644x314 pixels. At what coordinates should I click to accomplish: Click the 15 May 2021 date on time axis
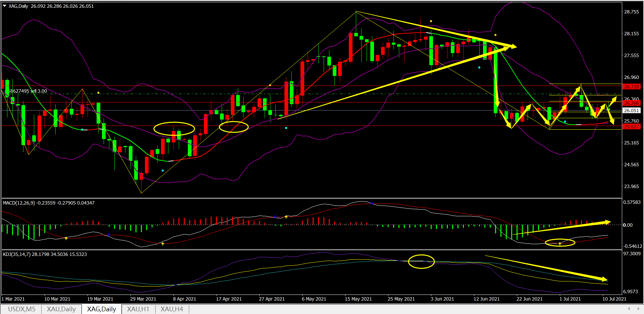coord(358,299)
